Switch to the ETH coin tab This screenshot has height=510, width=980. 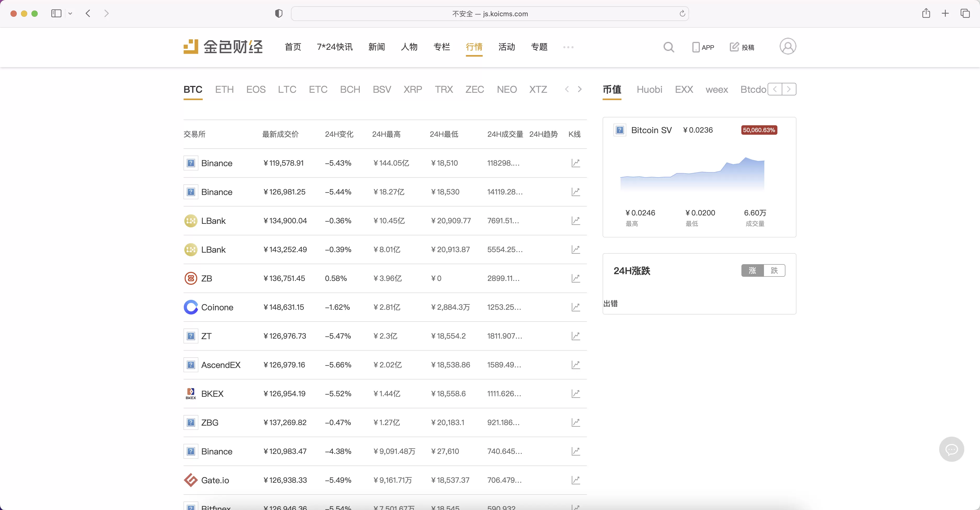224,89
